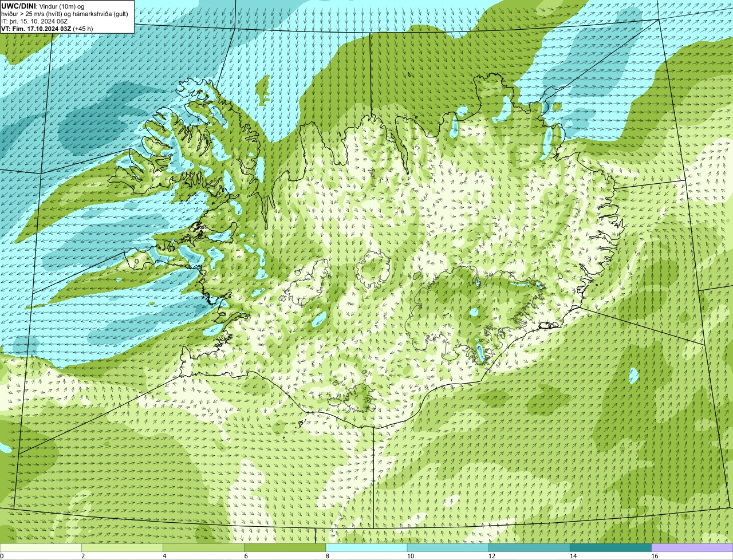Click the legend scale label "8"
This screenshot has height=560, width=733.
327,556
